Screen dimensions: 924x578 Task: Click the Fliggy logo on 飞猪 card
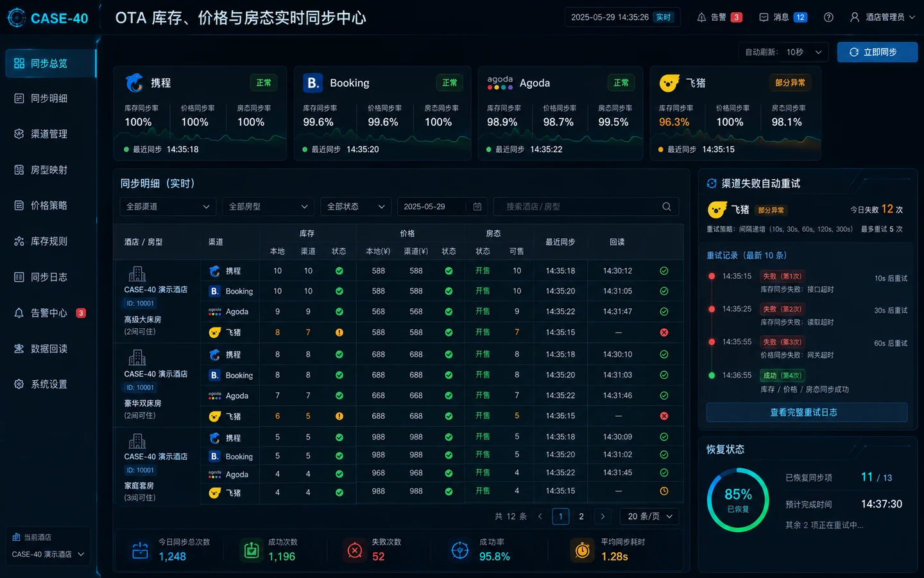pos(669,83)
